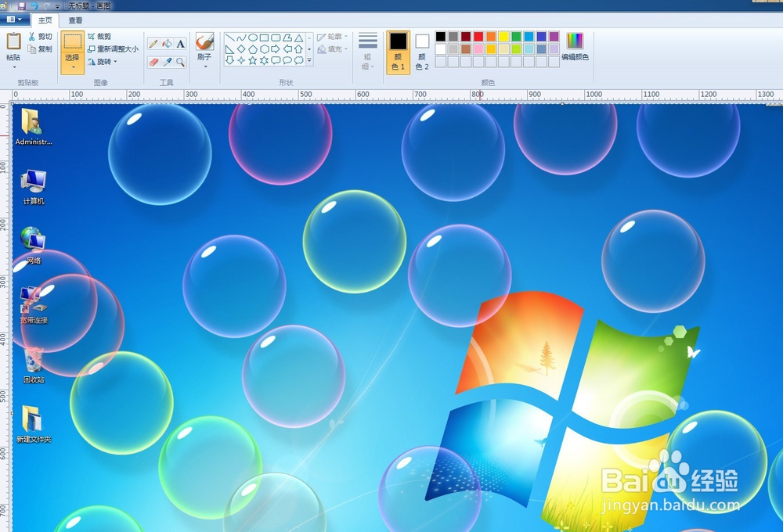Pick the green color swatch
This screenshot has height=532, width=783.
pos(516,37)
